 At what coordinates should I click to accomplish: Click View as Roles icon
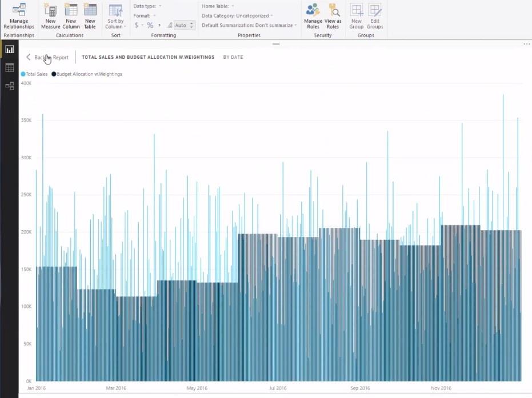pos(333,16)
